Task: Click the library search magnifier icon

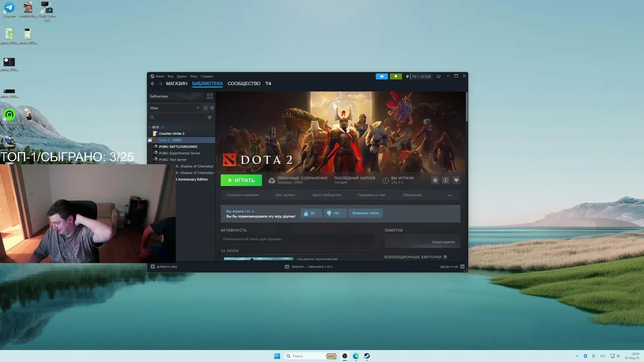Action: (x=152, y=118)
